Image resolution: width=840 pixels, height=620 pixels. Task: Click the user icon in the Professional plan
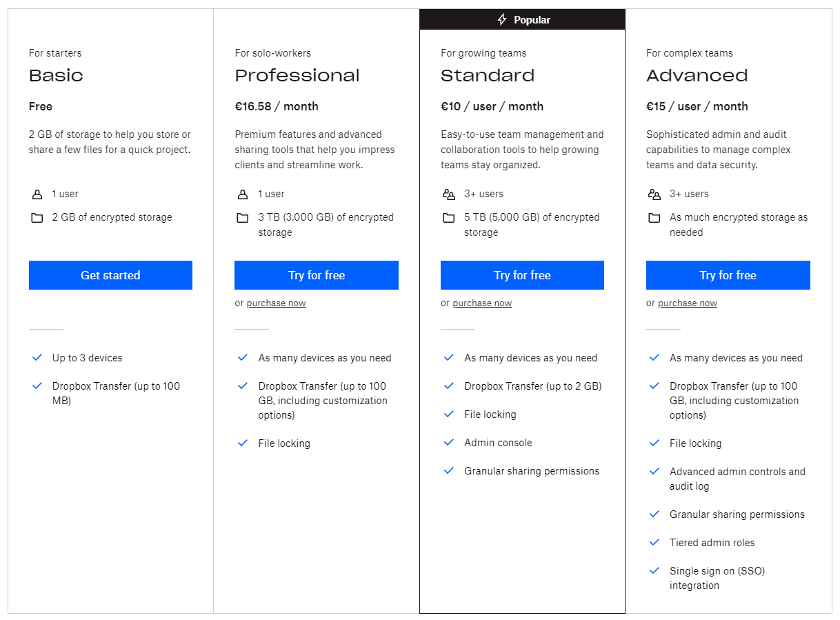(243, 194)
